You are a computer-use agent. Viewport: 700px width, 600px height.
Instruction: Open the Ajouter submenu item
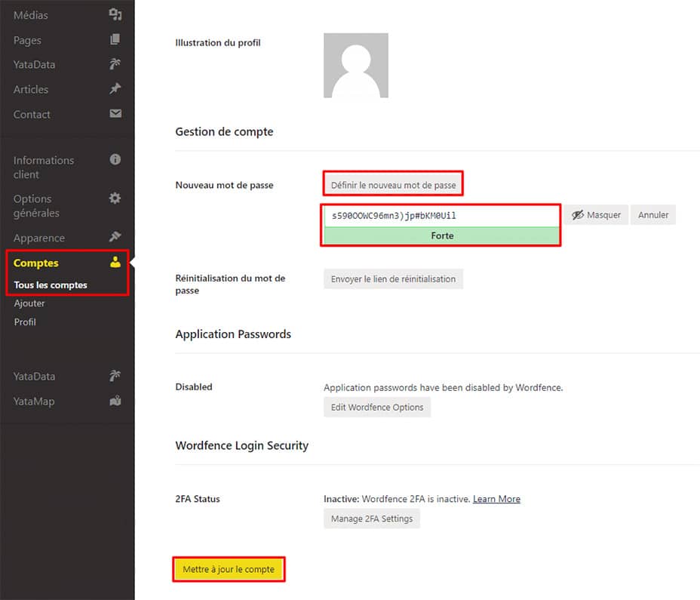pyautogui.click(x=29, y=303)
